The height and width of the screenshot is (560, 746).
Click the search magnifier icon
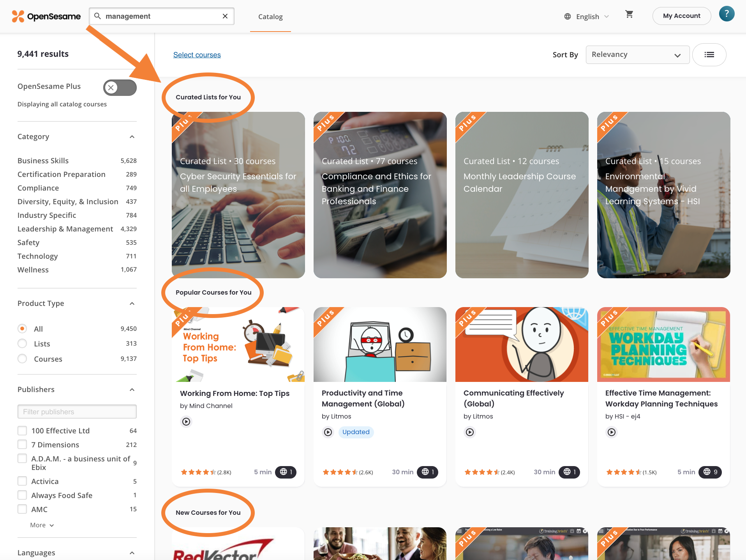[x=98, y=16]
